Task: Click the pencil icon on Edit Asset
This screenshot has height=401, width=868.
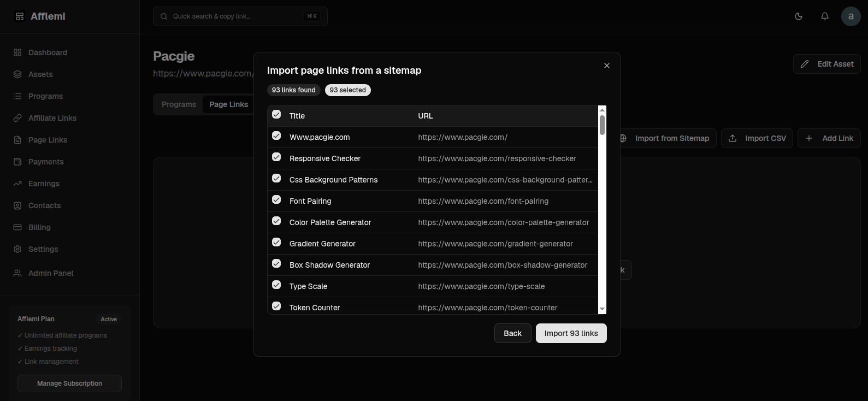Action: coord(805,64)
